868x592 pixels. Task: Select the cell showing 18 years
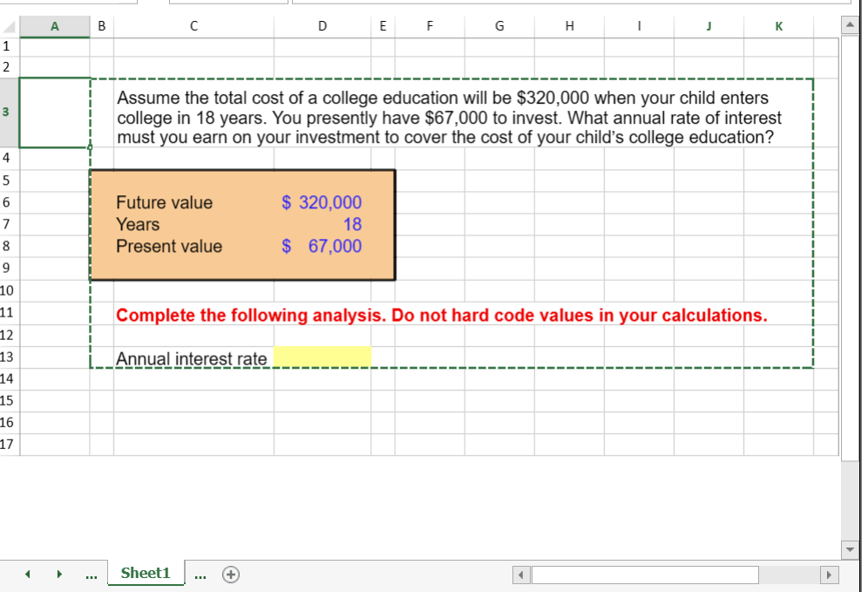(x=322, y=224)
